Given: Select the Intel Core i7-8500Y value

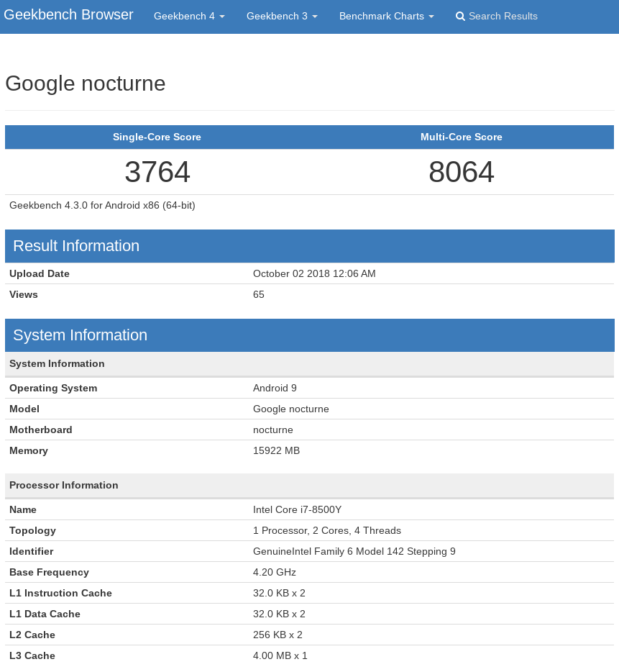Looking at the screenshot, I should (298, 509).
